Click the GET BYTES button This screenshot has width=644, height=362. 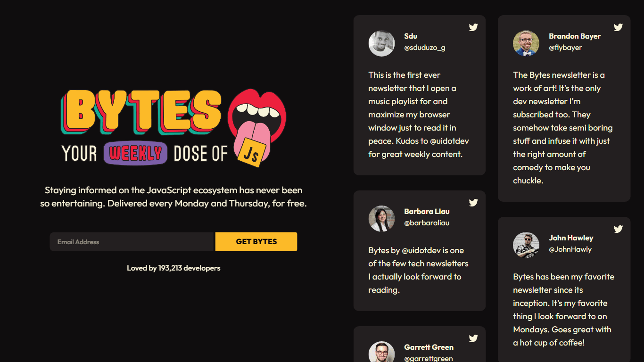coord(256,242)
